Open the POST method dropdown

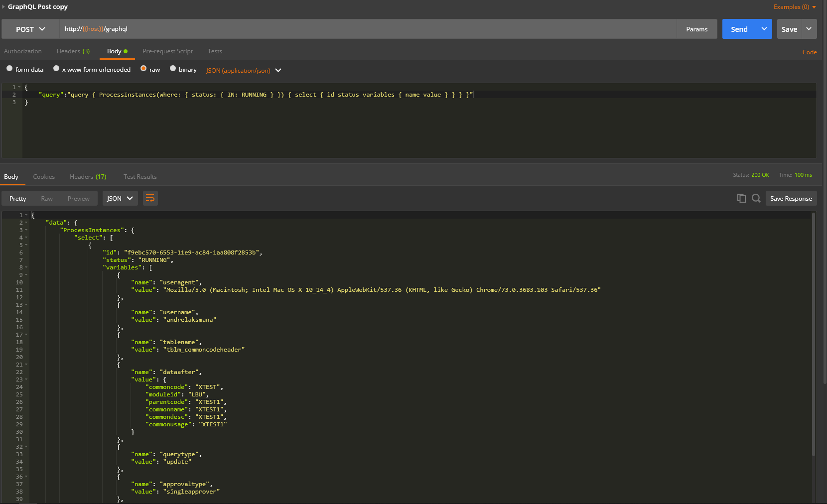pos(30,29)
